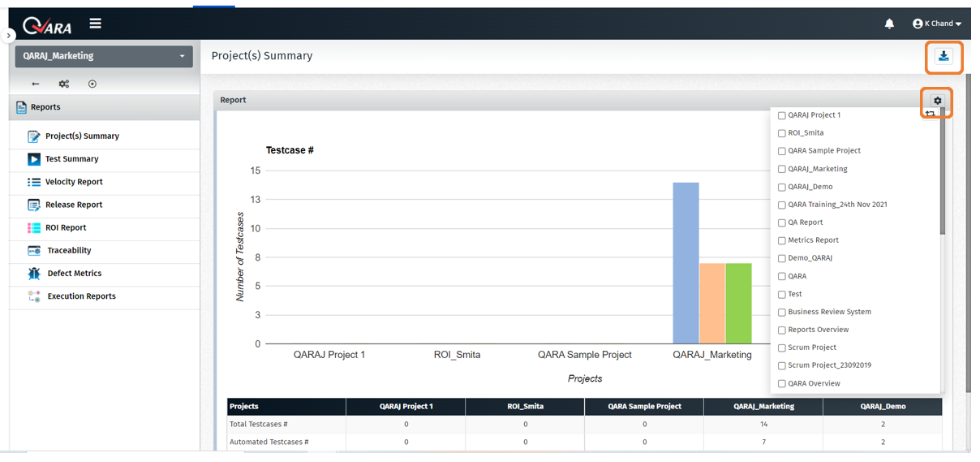
Task: Check the QARA Sample Project checkbox
Action: click(781, 151)
